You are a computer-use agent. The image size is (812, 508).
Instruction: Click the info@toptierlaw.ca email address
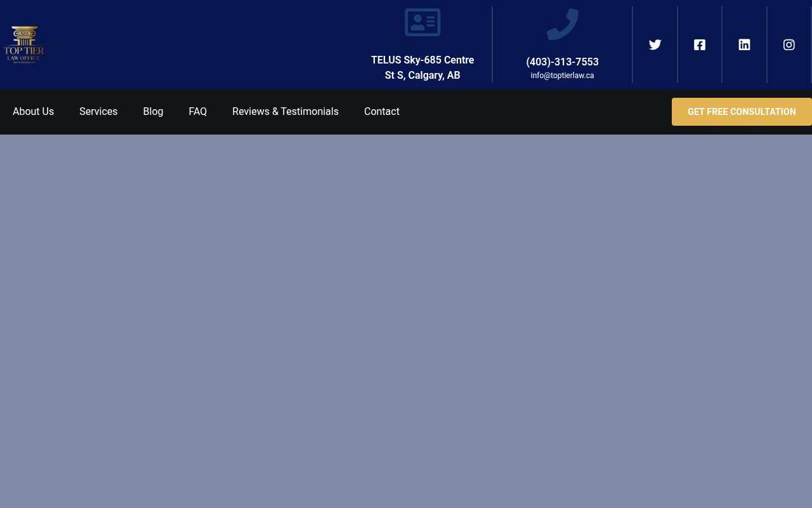pyautogui.click(x=562, y=76)
